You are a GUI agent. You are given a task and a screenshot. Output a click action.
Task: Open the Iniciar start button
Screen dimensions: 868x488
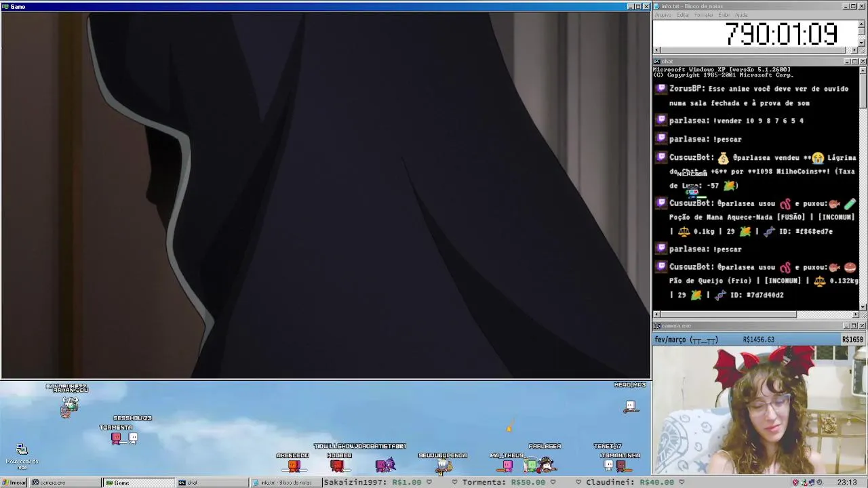14,483
